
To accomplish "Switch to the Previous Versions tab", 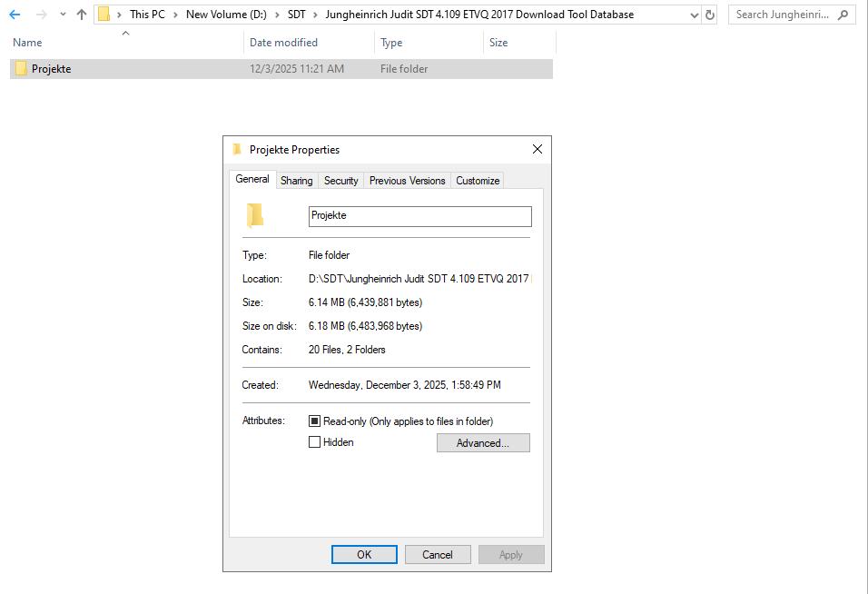I will [x=408, y=181].
